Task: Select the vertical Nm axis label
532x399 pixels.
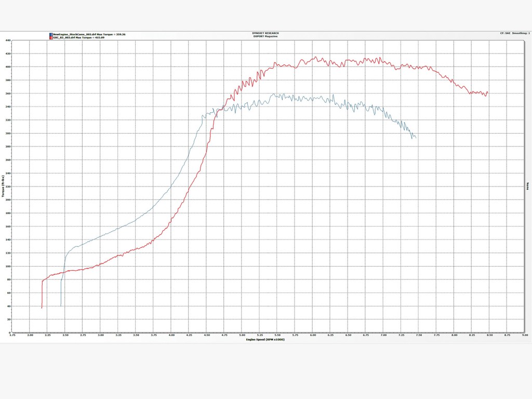Action: pos(527,185)
